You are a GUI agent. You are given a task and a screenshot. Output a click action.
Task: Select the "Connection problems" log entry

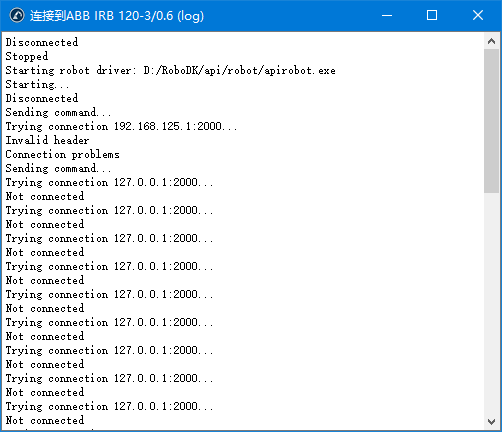(x=62, y=154)
